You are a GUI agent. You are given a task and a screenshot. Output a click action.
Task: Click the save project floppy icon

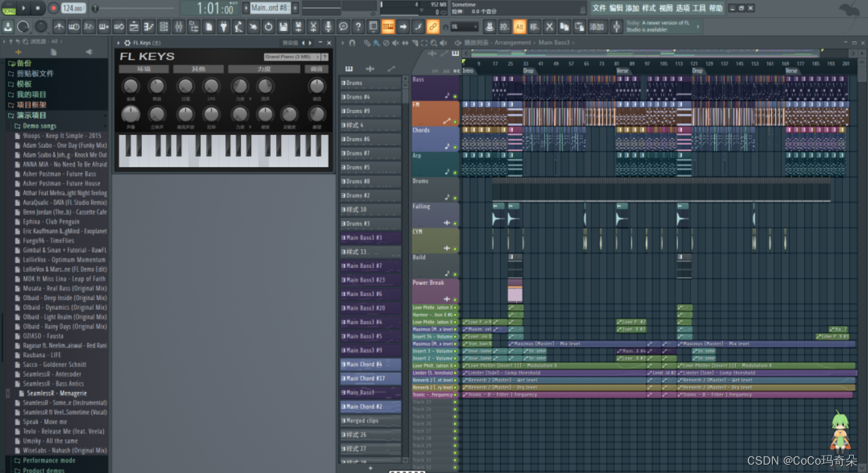coord(283,27)
